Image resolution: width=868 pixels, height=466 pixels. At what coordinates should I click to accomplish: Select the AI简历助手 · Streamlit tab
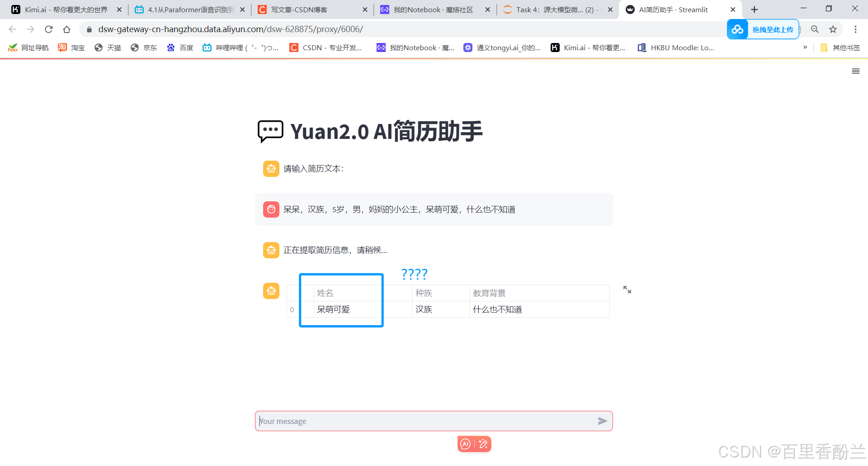[x=680, y=10]
